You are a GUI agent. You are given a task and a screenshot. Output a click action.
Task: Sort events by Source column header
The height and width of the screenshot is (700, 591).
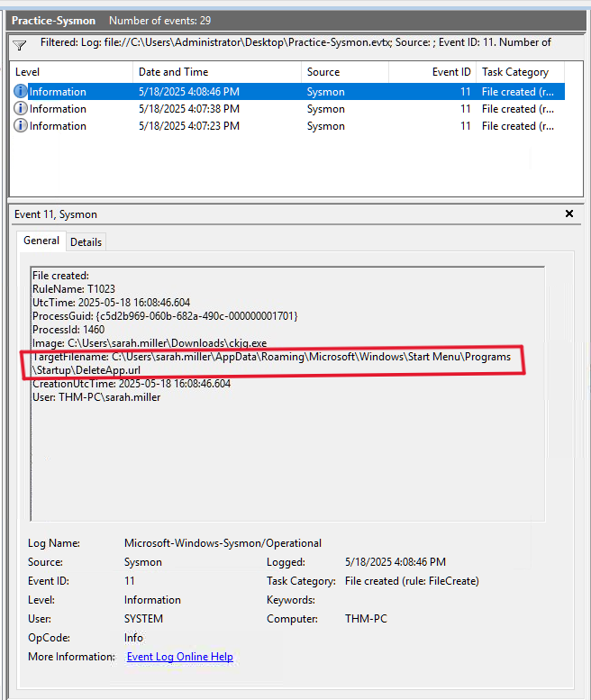[344, 72]
